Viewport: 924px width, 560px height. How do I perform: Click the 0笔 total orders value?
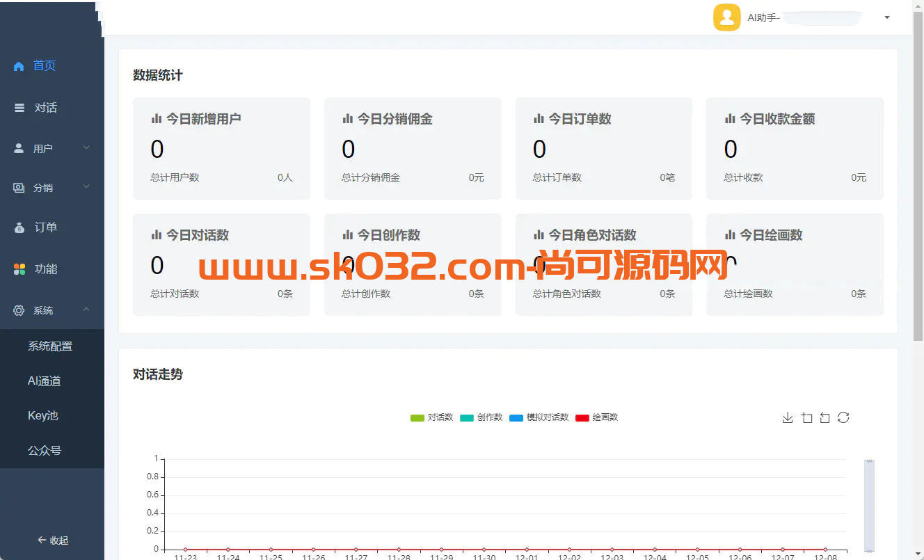(x=667, y=177)
